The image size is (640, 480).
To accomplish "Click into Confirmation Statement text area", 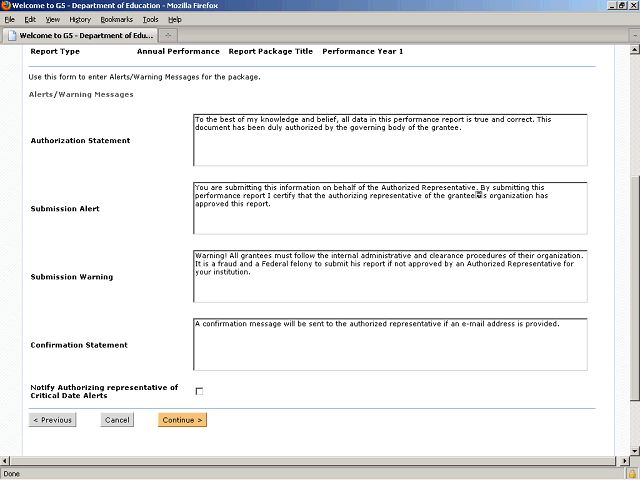I will 390,344.
